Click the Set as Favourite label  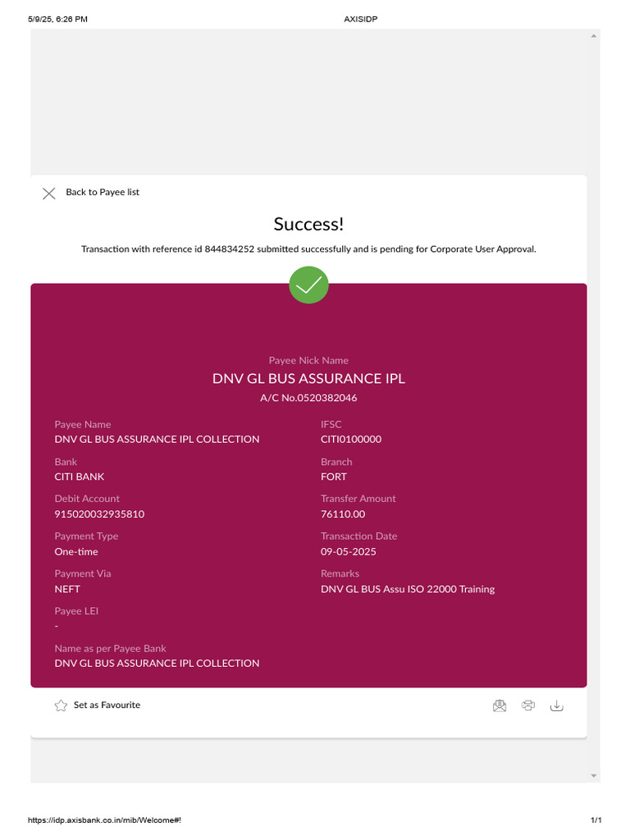click(107, 705)
